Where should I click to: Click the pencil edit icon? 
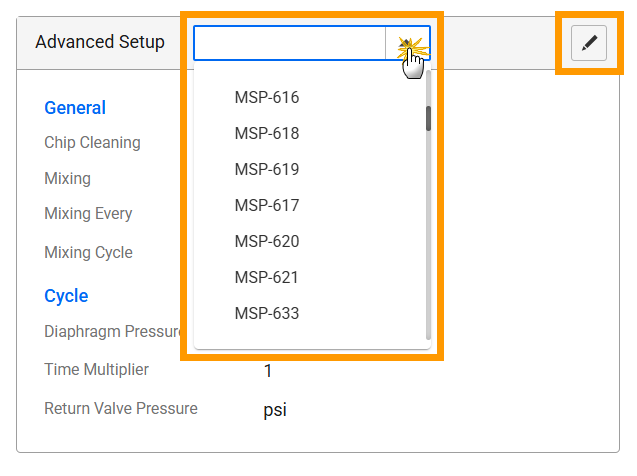589,43
